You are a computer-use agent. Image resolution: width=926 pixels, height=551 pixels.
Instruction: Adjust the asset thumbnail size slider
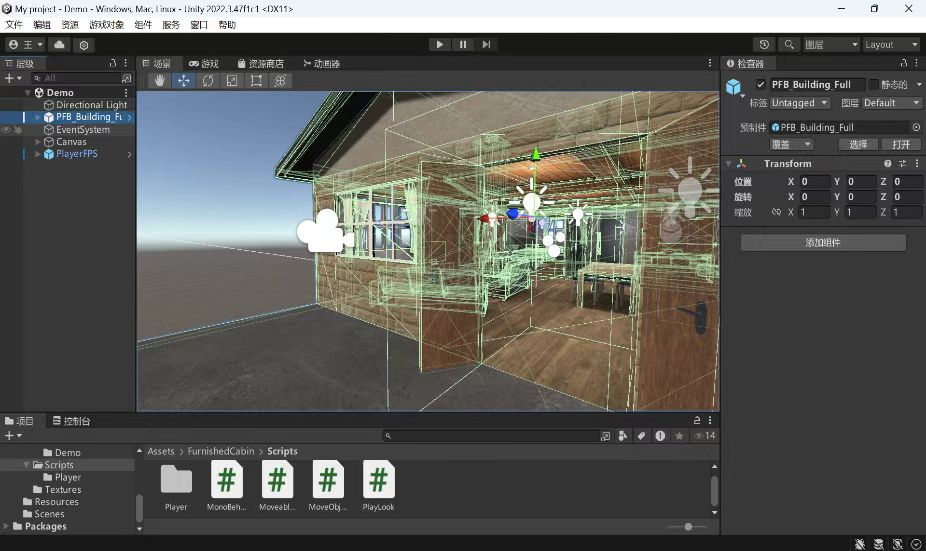click(x=688, y=526)
